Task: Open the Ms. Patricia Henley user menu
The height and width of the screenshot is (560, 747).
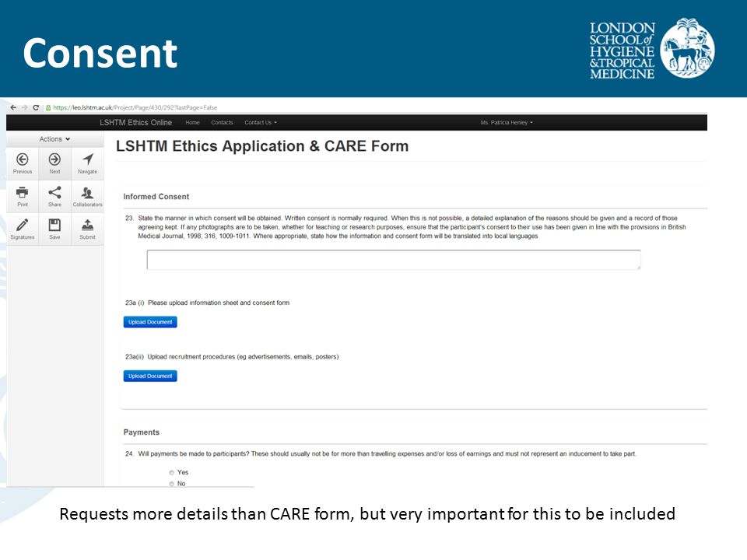Action: click(507, 122)
